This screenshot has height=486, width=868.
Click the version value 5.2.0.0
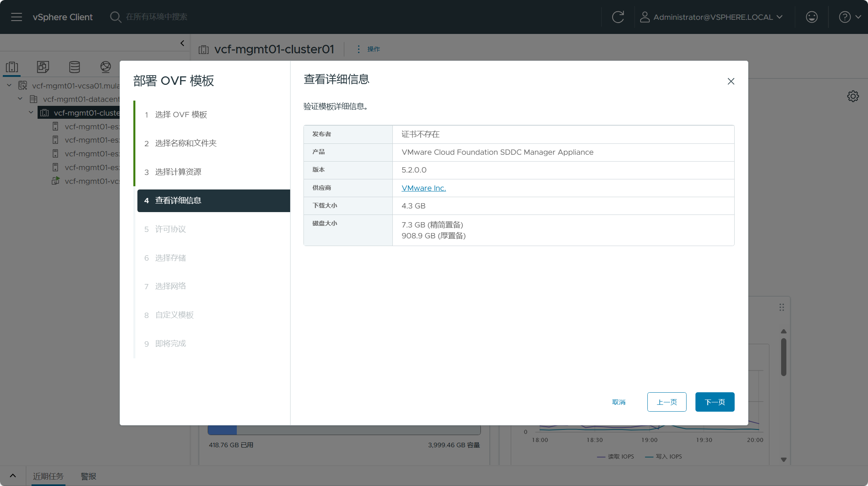click(414, 170)
